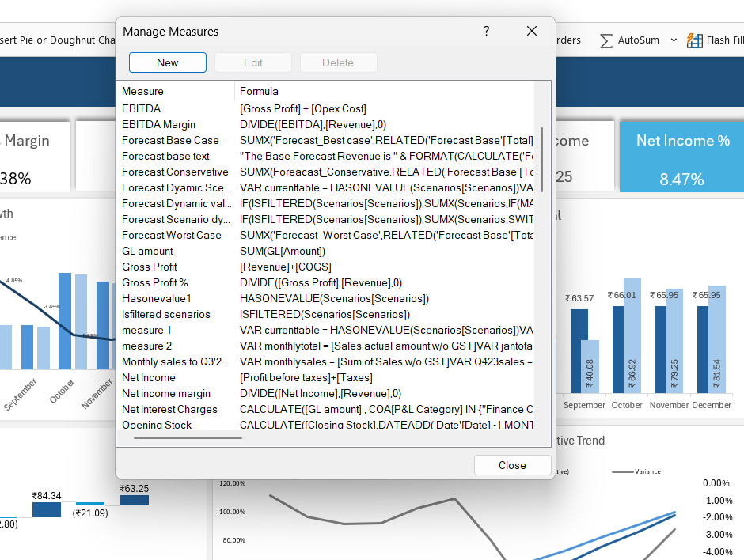744x560 pixels.
Task: Select the Net Income measure row
Action: [x=148, y=377]
